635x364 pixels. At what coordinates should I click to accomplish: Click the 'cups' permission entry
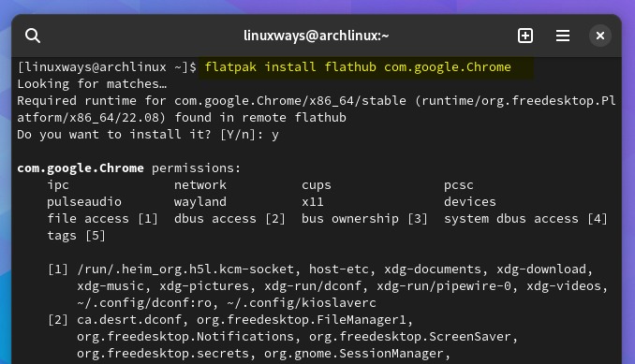[x=317, y=185]
